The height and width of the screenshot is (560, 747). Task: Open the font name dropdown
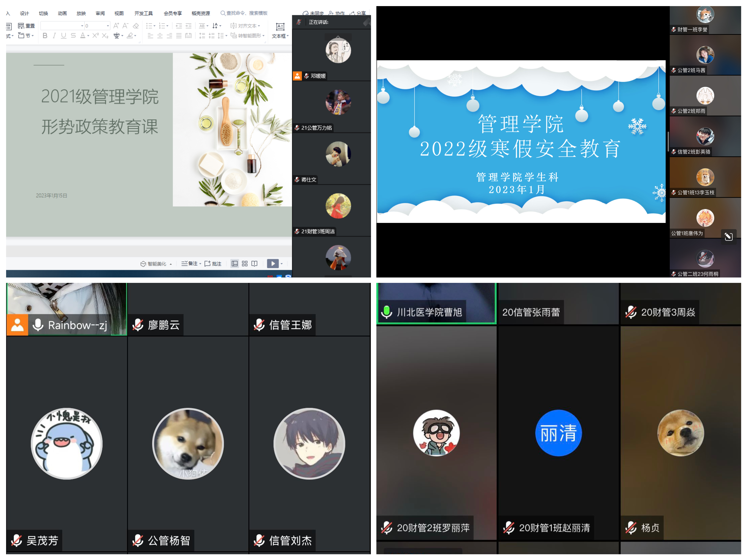(82, 26)
